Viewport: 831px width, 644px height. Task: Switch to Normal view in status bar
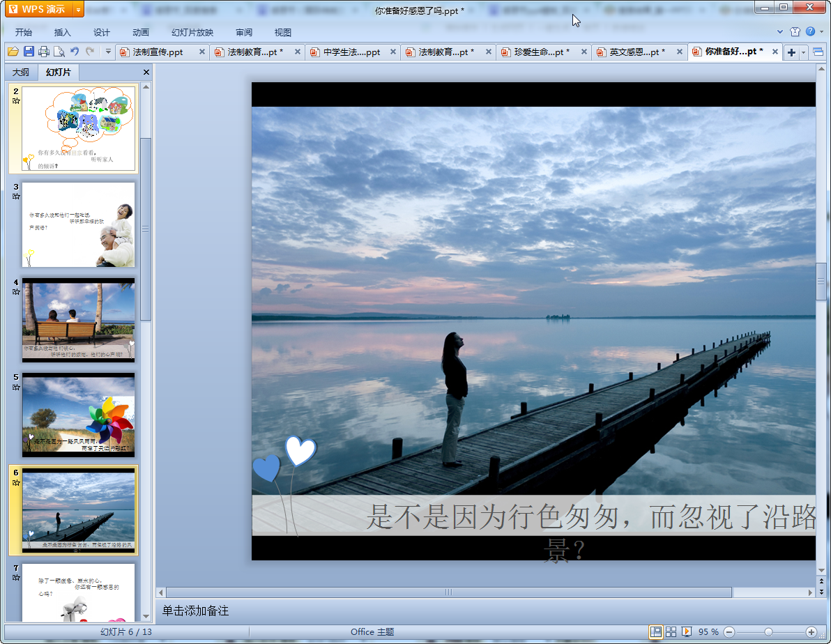tap(655, 631)
